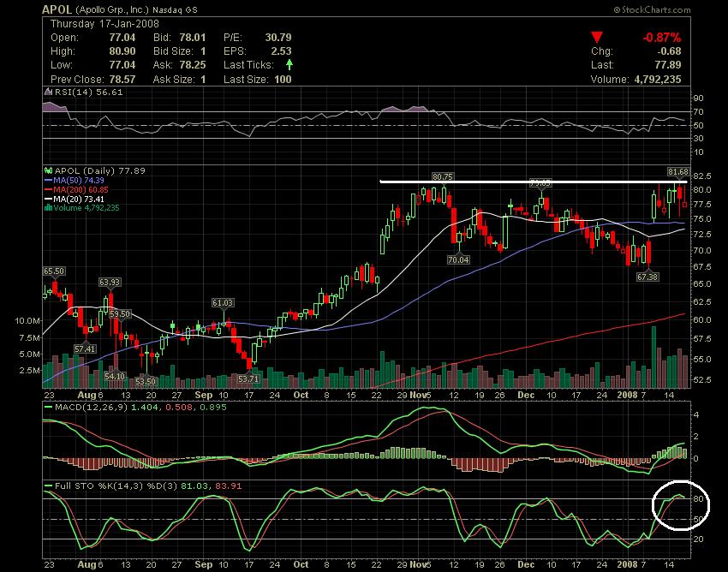Image resolution: width=728 pixels, height=572 pixels.
Task: Click the MACD green line legend marker
Action: coord(48,408)
